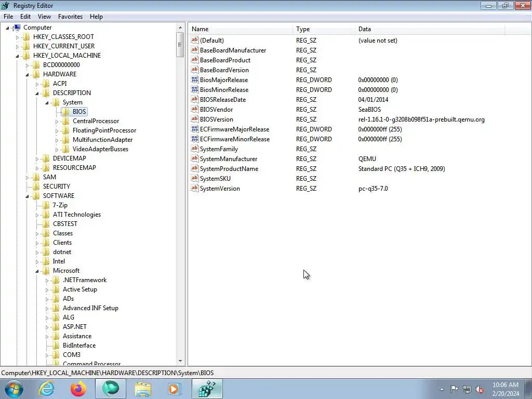
Task: Click the SECURITY folder icon
Action: 36,187
